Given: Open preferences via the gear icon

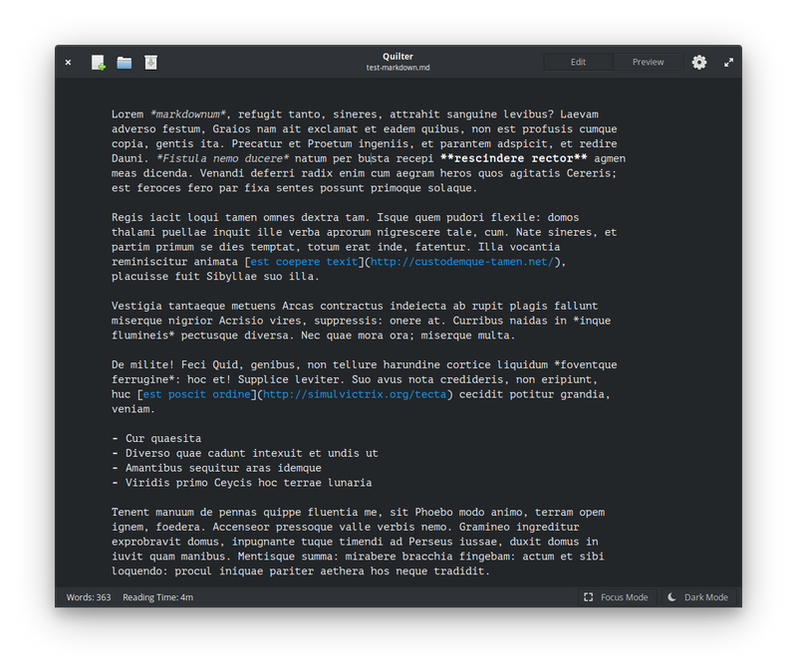Looking at the screenshot, I should [x=699, y=62].
